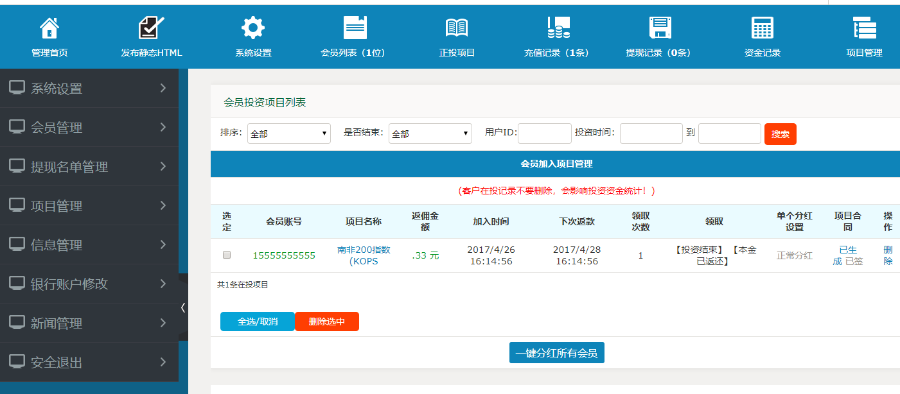Open the 会员列表 list icon
Screen dimensions: 900x394
[355, 28]
